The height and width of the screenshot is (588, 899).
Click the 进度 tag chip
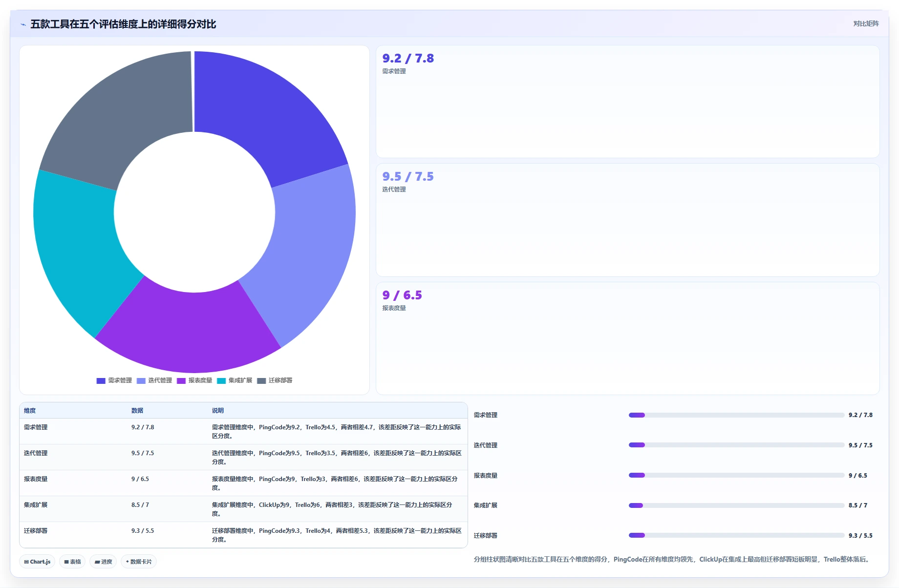coord(103,562)
